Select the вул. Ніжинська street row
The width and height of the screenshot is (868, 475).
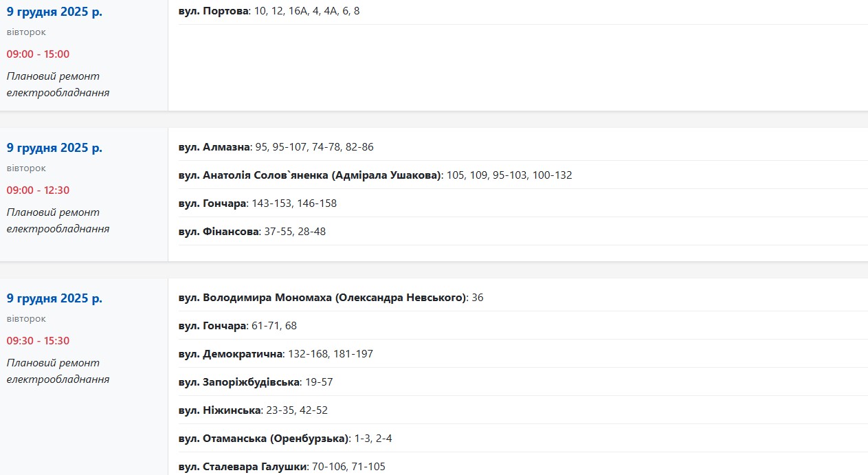(253, 410)
